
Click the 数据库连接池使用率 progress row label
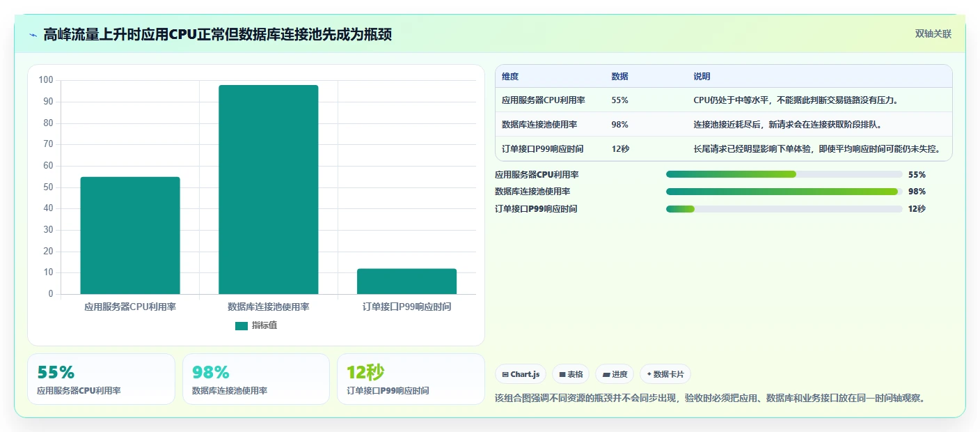(x=533, y=192)
